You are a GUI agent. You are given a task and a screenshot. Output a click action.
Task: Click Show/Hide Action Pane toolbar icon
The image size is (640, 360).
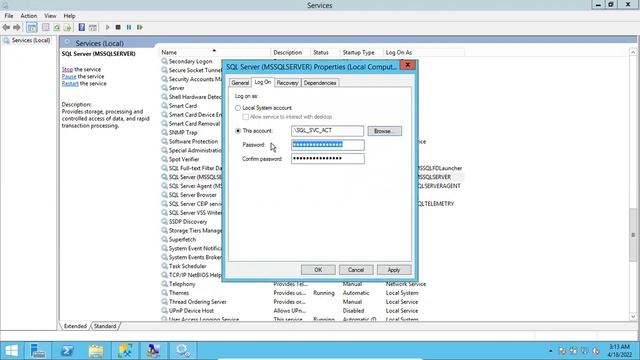tap(93, 27)
